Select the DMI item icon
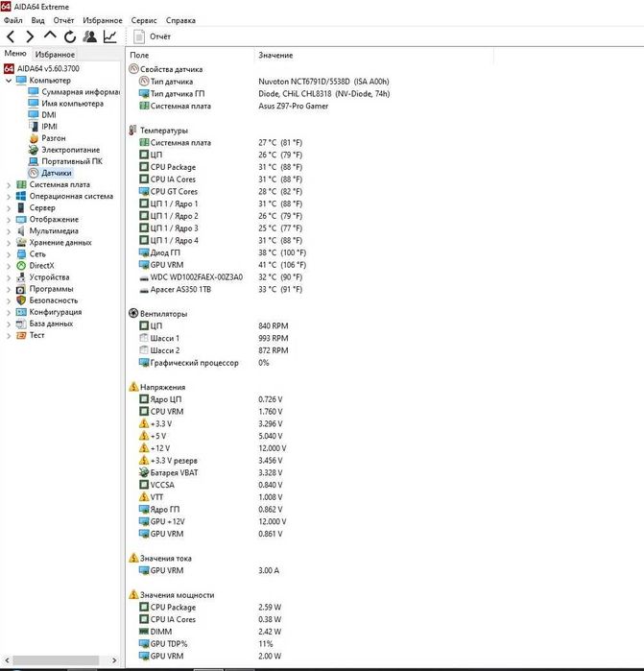This screenshot has width=644, height=671. (x=34, y=114)
